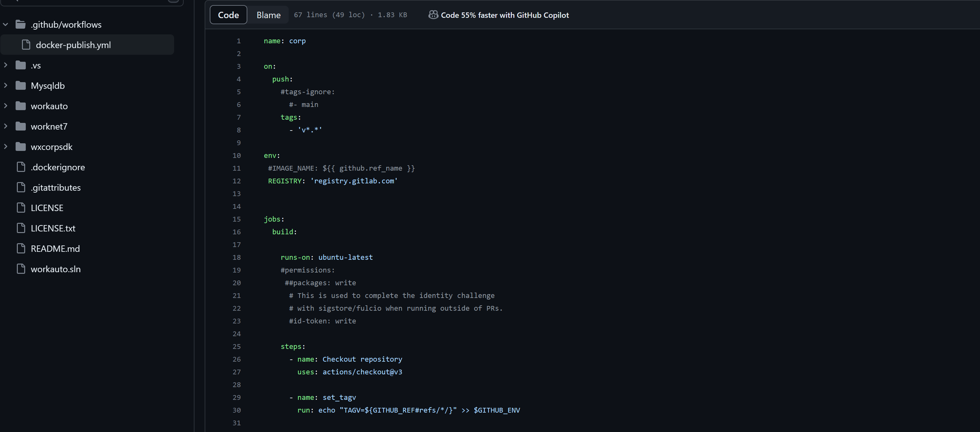Click the worknet7 folder icon
Viewport: 980px width, 432px height.
pos(21,126)
